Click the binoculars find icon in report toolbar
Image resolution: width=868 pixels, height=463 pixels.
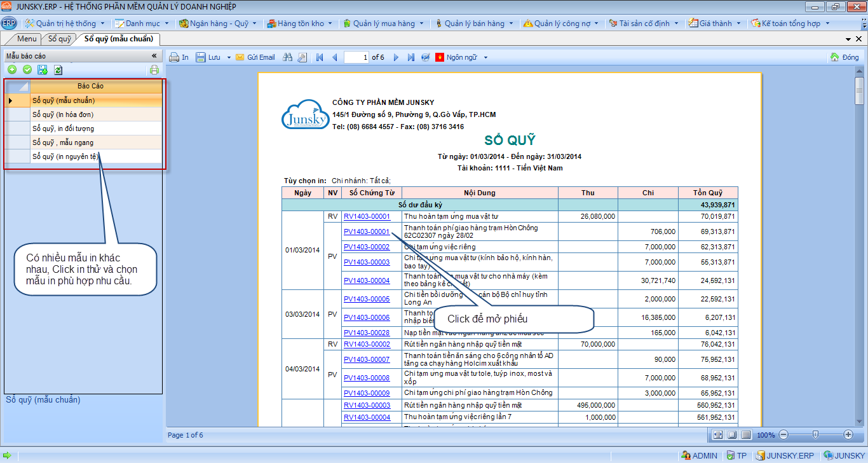(287, 57)
